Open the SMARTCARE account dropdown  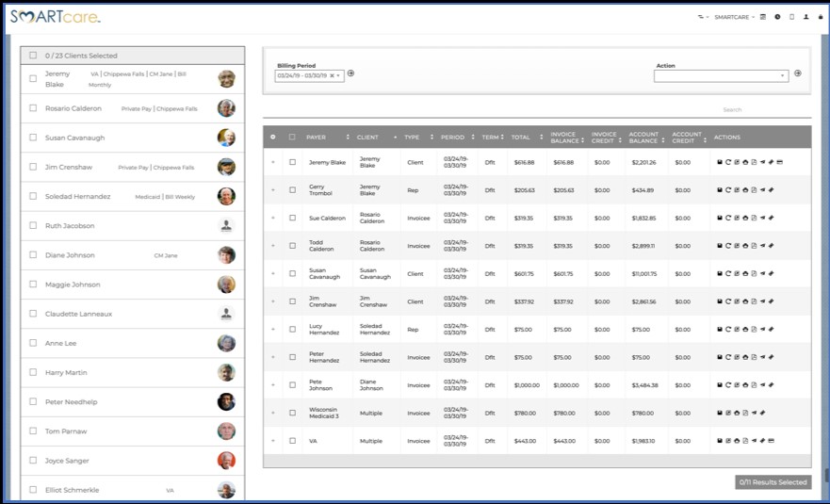pyautogui.click(x=734, y=18)
